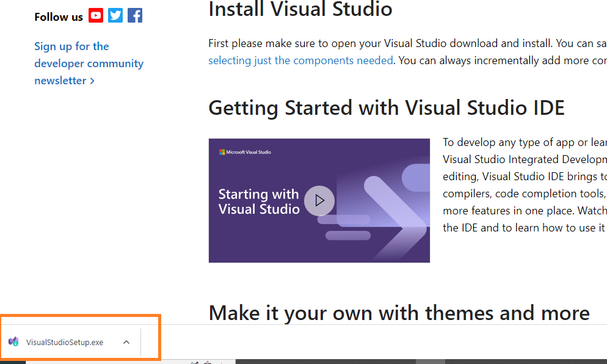Open the Facebook page icon
The width and height of the screenshot is (607, 364).
pyautogui.click(x=134, y=15)
